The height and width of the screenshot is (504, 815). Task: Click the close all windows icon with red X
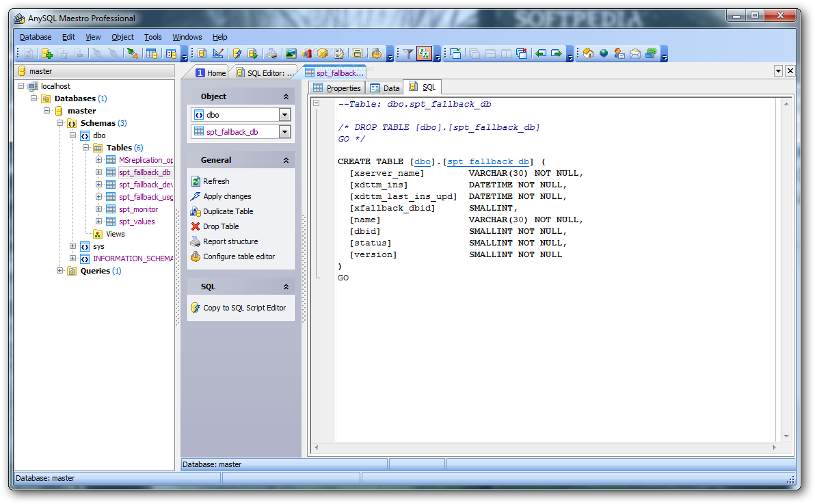click(x=522, y=53)
